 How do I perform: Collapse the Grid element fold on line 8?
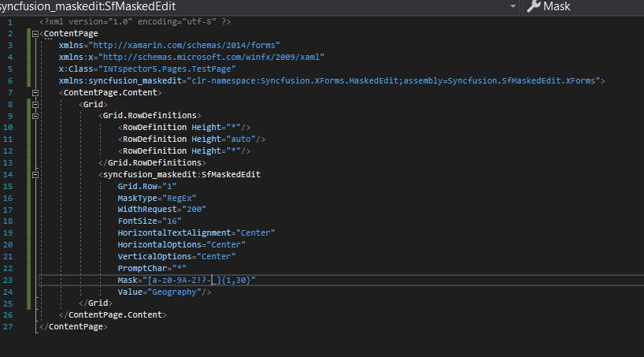(35, 105)
